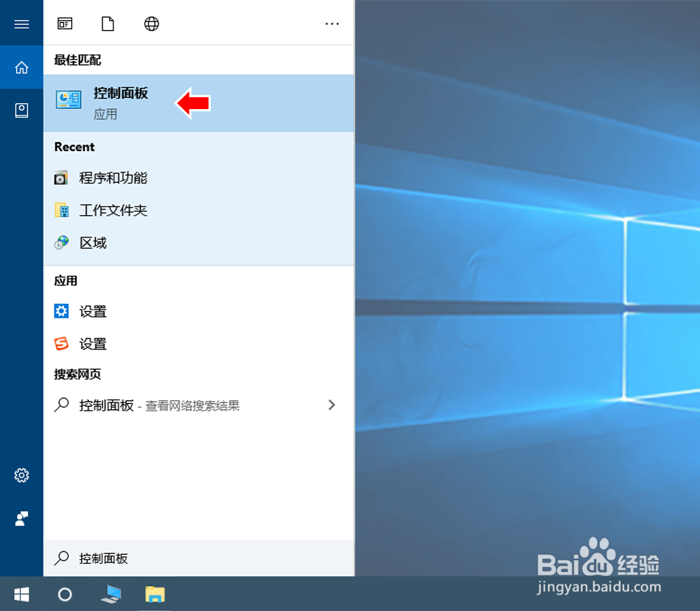Open Sogou 设置 with the orange S icon

click(199, 344)
